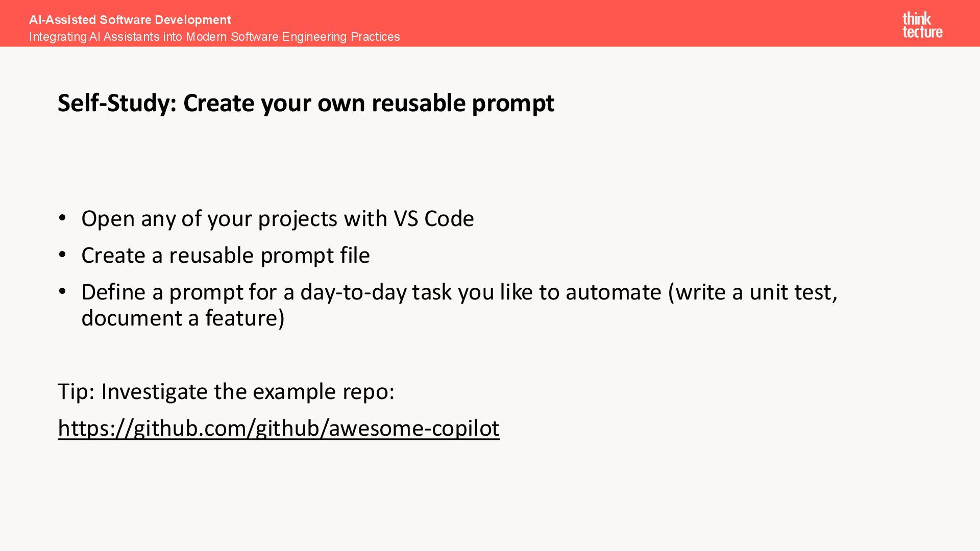Click the bullet dot before "Create a reusable"
Viewport: 980px width, 551px height.
[62, 254]
